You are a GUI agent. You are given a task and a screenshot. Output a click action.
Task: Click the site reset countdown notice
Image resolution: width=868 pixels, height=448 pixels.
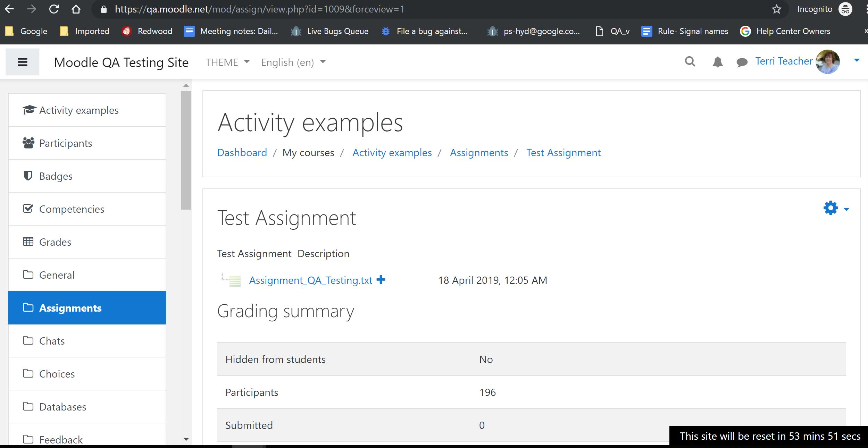(x=769, y=436)
